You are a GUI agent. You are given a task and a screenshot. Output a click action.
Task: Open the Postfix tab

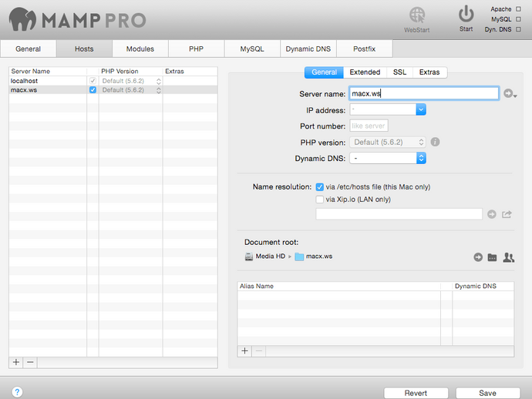click(x=365, y=49)
